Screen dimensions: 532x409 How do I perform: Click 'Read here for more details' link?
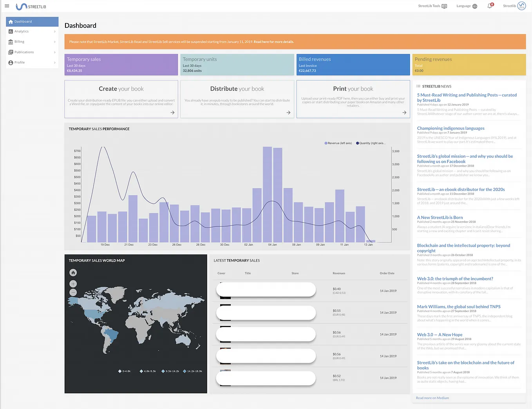tap(274, 42)
